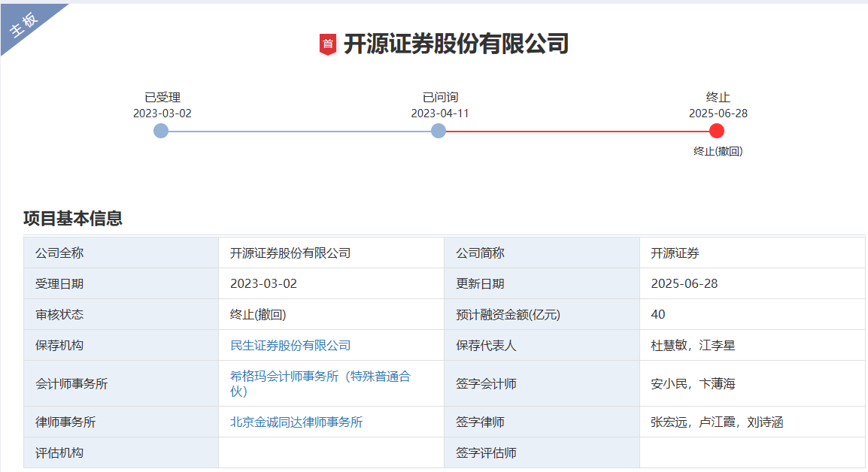Click the 审核状态 value in table
Screen dimensions: 868x472
[x=258, y=315]
